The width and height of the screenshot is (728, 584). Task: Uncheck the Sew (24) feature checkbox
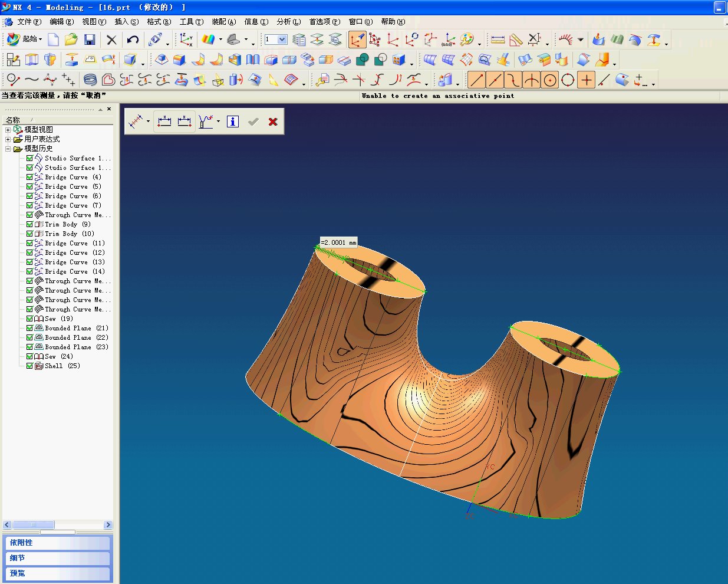pyautogui.click(x=29, y=356)
